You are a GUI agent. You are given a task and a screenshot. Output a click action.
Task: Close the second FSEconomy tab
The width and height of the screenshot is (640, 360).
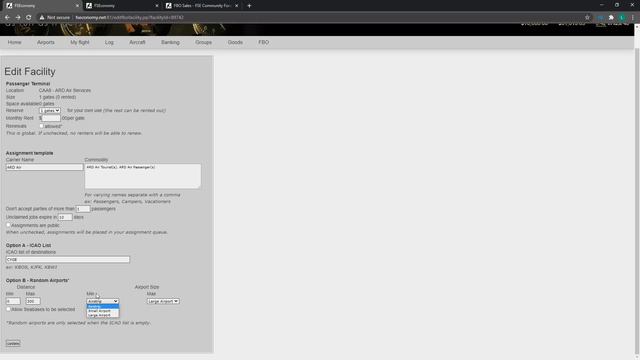[157, 6]
